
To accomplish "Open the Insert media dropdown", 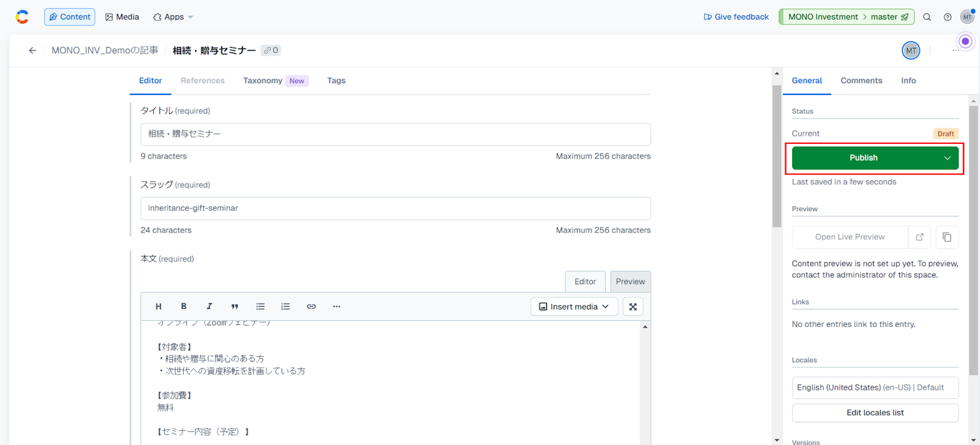I will tap(574, 307).
